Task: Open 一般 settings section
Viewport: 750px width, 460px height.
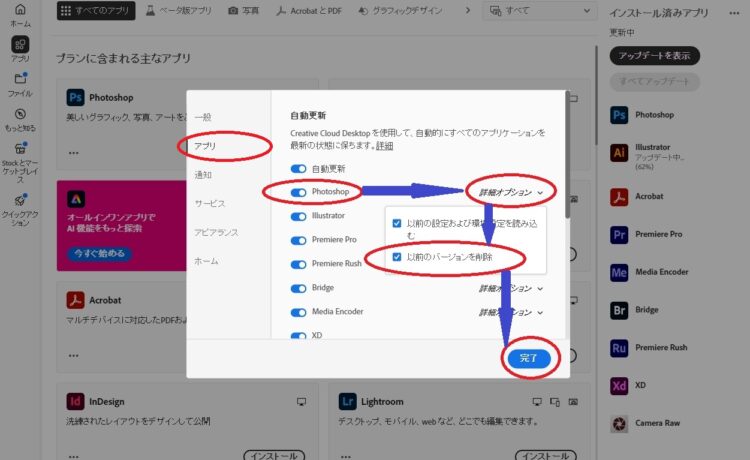Action: [203, 117]
